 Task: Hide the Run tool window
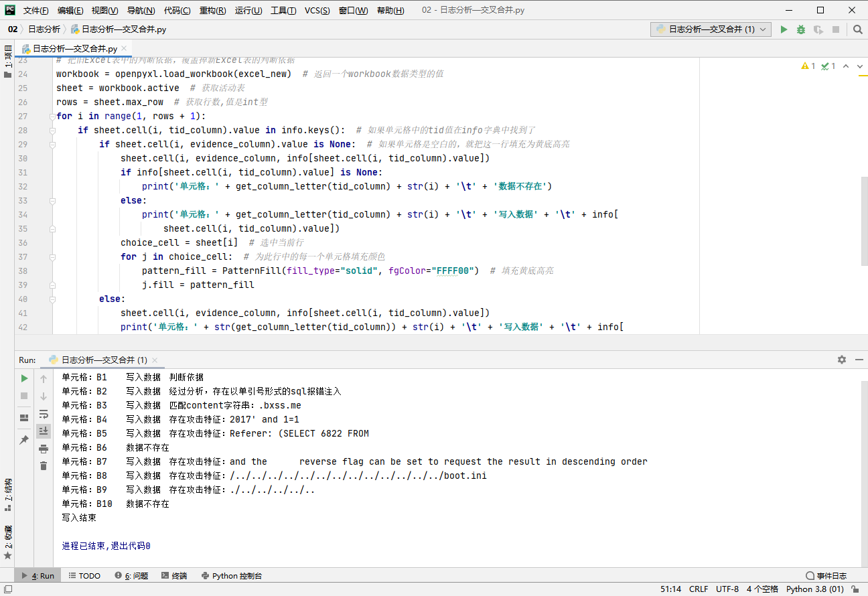click(859, 360)
